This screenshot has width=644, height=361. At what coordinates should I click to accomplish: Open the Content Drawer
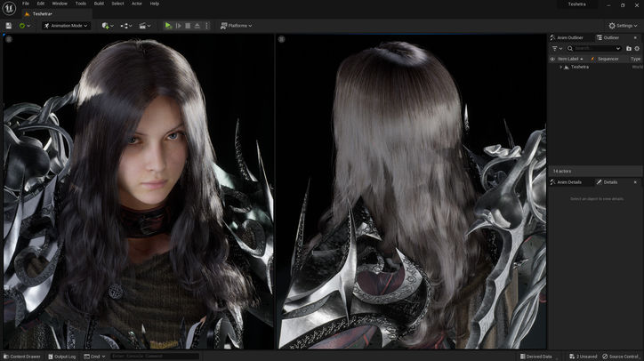[x=22, y=356]
